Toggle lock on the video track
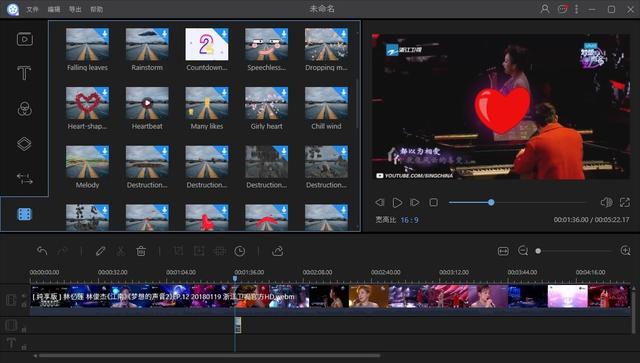640x363 pixels. point(24,305)
